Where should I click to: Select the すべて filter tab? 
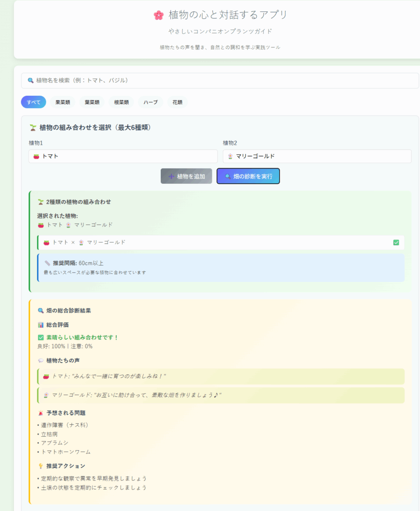pos(33,102)
